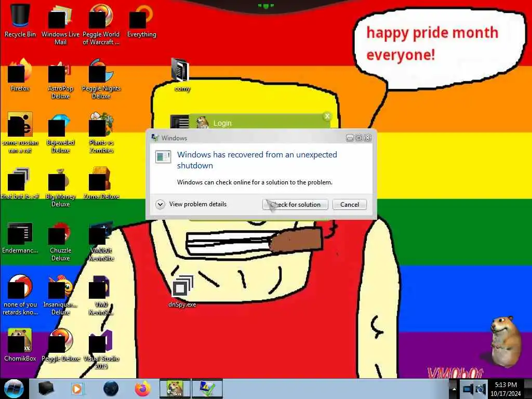This screenshot has height=399, width=532.
Task: Close the Windows dialog title bar X
Action: 367,138
